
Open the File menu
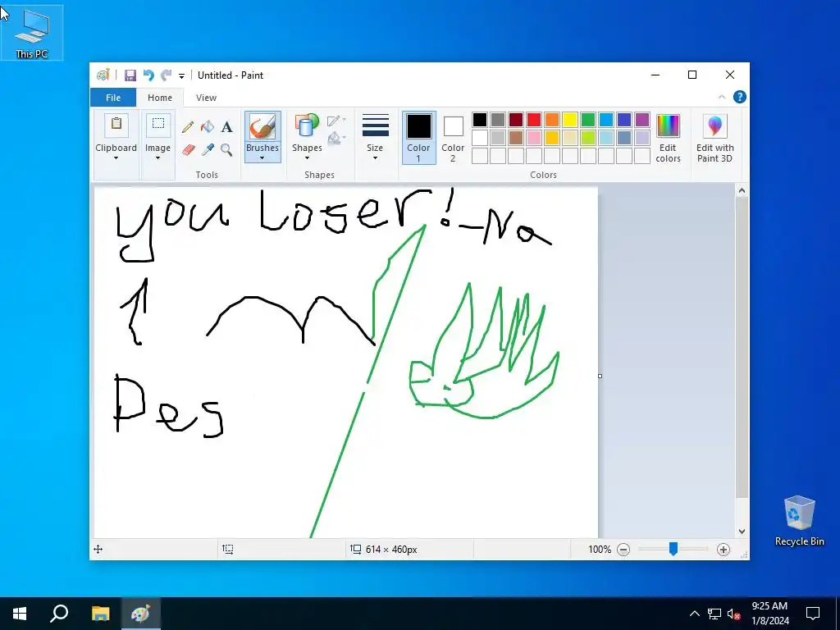(113, 98)
